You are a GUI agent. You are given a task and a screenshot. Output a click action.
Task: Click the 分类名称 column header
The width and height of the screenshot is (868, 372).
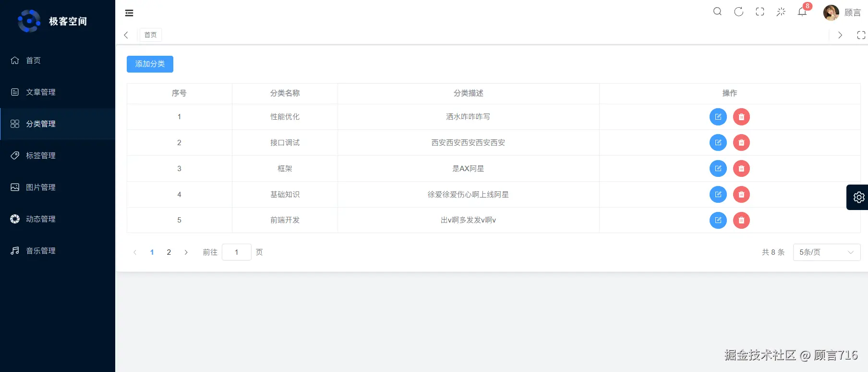(285, 93)
